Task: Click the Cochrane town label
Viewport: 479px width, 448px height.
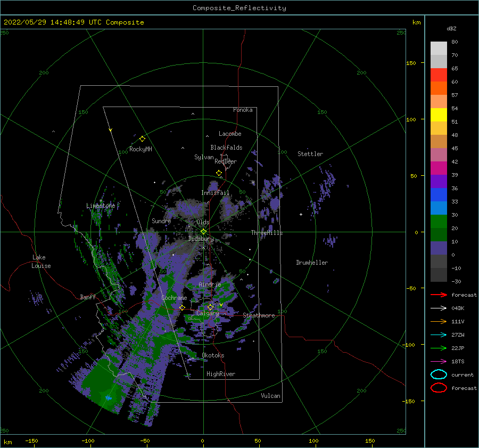Action: (x=174, y=298)
